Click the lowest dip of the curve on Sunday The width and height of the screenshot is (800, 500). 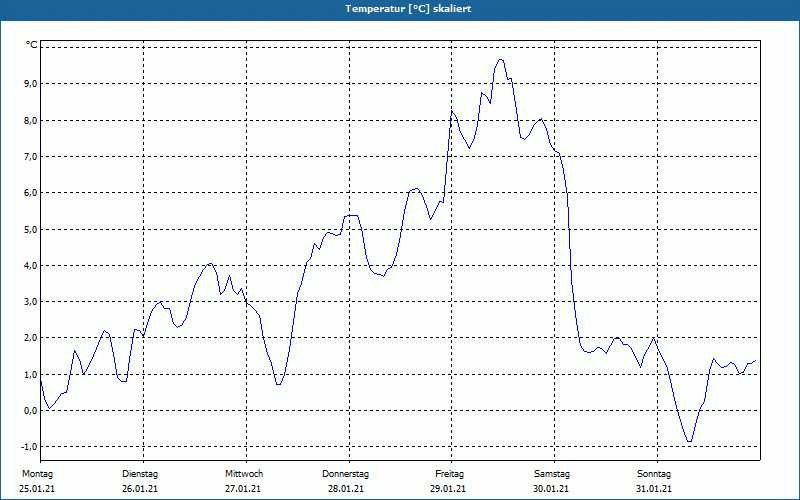coord(689,441)
